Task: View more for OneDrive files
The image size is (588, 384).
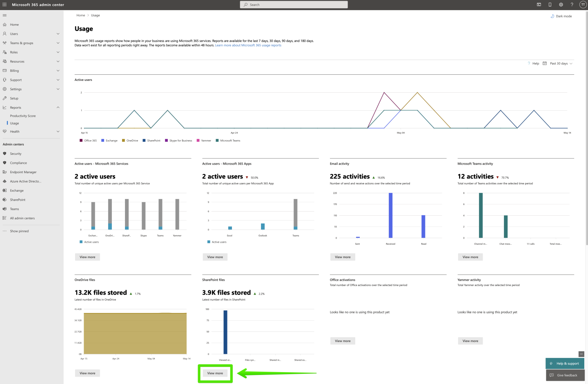Action: (x=87, y=373)
